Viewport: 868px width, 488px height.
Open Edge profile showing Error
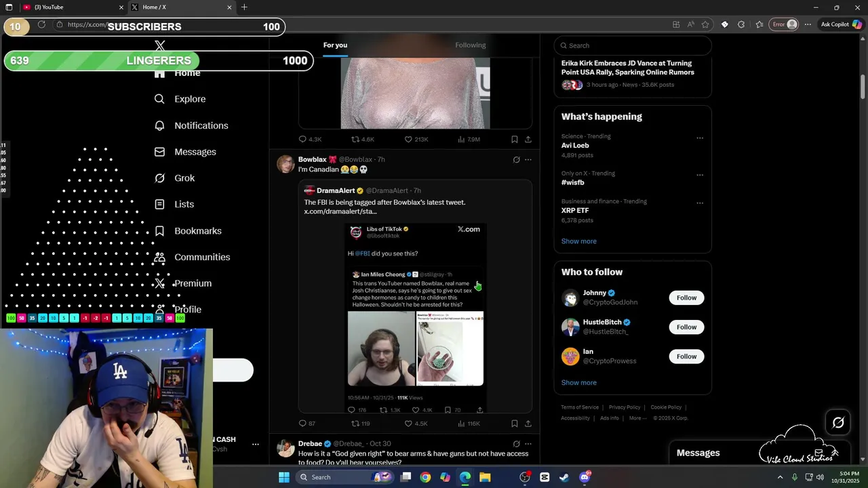(x=785, y=24)
